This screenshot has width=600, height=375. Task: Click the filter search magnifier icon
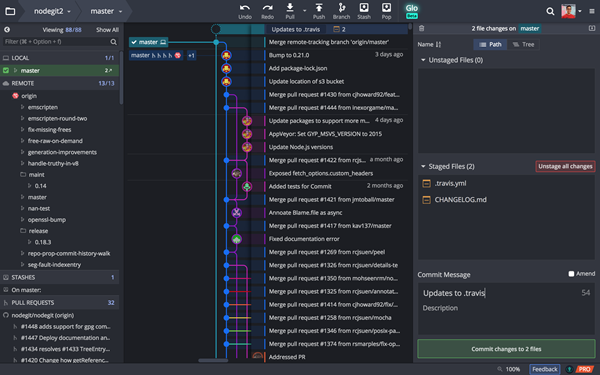114,42
